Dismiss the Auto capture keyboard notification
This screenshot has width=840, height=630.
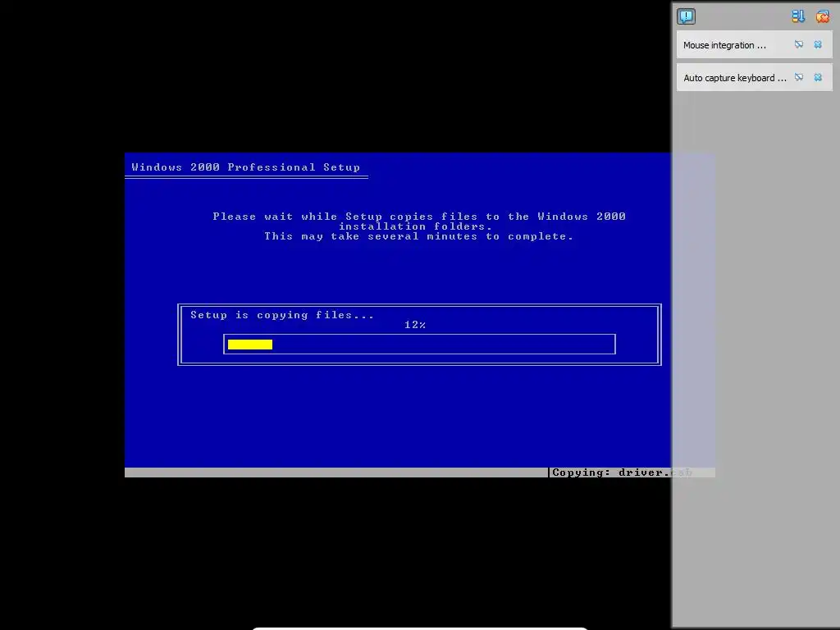click(818, 77)
